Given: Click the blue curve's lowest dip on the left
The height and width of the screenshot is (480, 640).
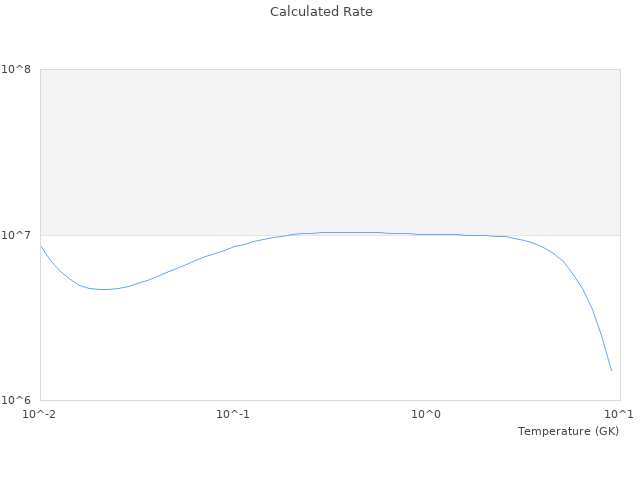Looking at the screenshot, I should pos(103,289).
